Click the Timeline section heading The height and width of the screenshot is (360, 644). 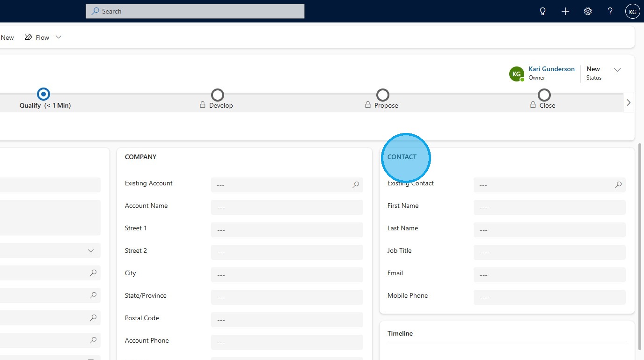point(400,333)
